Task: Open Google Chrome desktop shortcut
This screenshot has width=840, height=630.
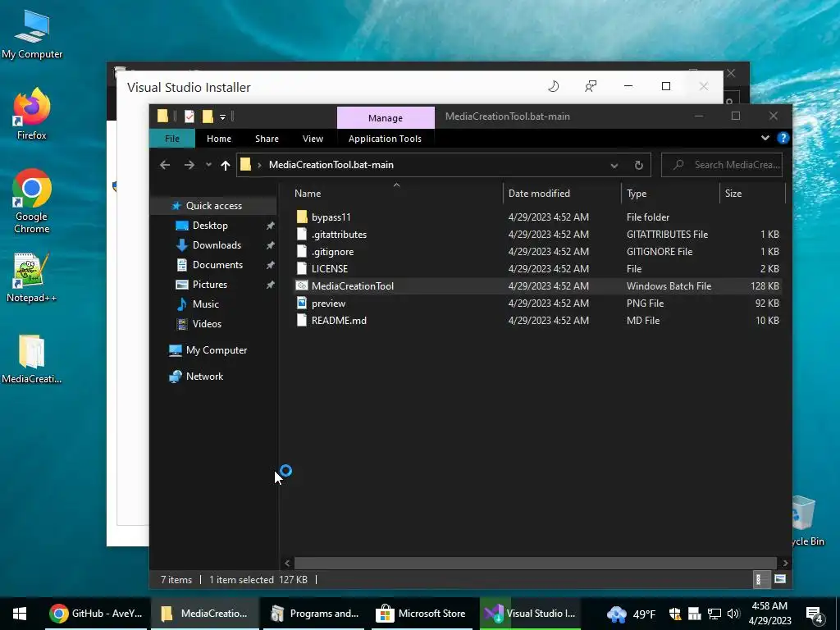Action: pos(32,201)
